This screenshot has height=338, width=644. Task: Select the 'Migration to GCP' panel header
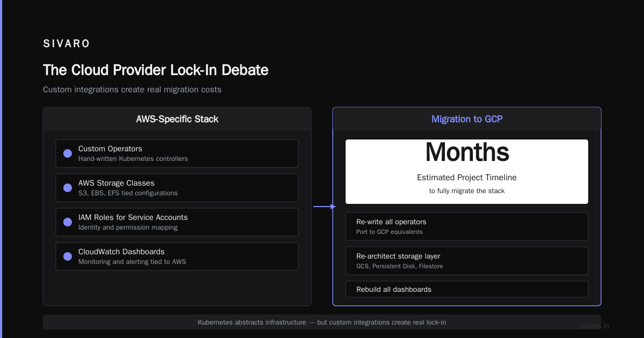pyautogui.click(x=467, y=119)
